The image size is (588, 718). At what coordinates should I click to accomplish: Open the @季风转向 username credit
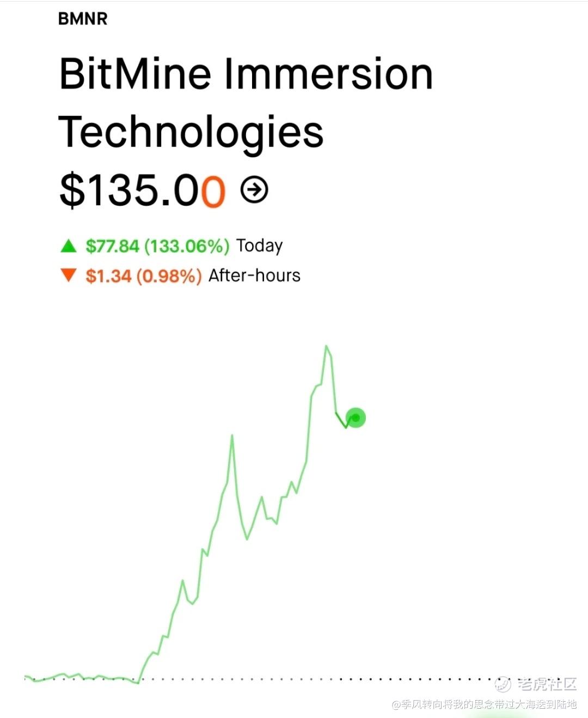(484, 704)
